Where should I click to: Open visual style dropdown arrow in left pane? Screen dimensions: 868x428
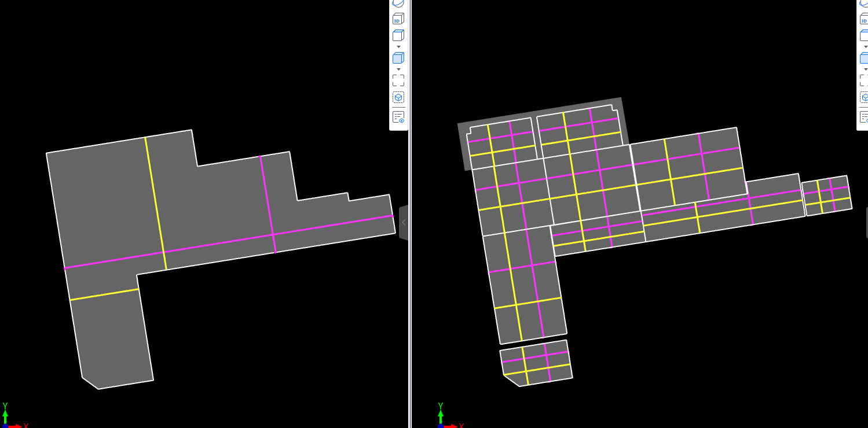[x=398, y=69]
